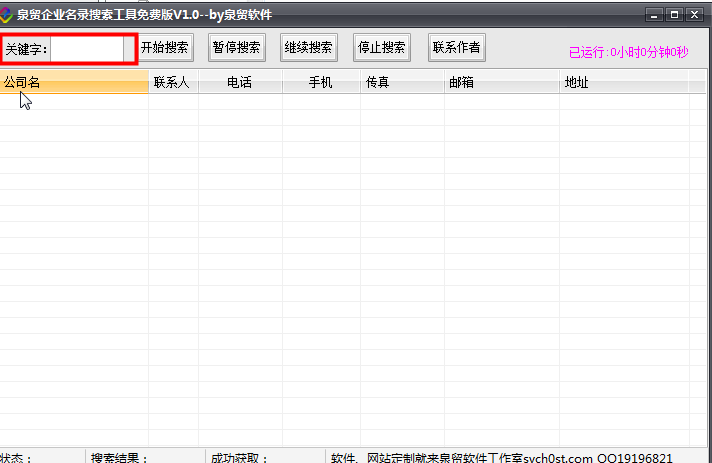Screen dimensions: 712x463
Task: Click the 联系作者 button
Action: coord(457,47)
